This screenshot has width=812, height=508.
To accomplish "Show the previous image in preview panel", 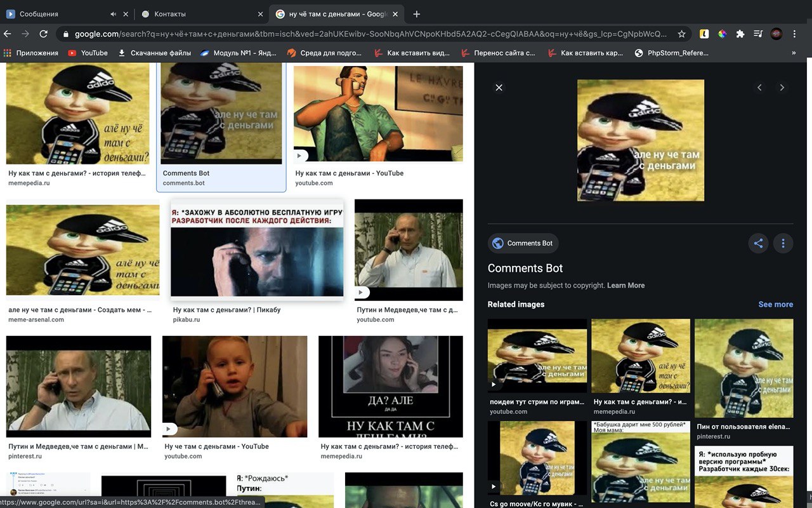I will (x=759, y=88).
